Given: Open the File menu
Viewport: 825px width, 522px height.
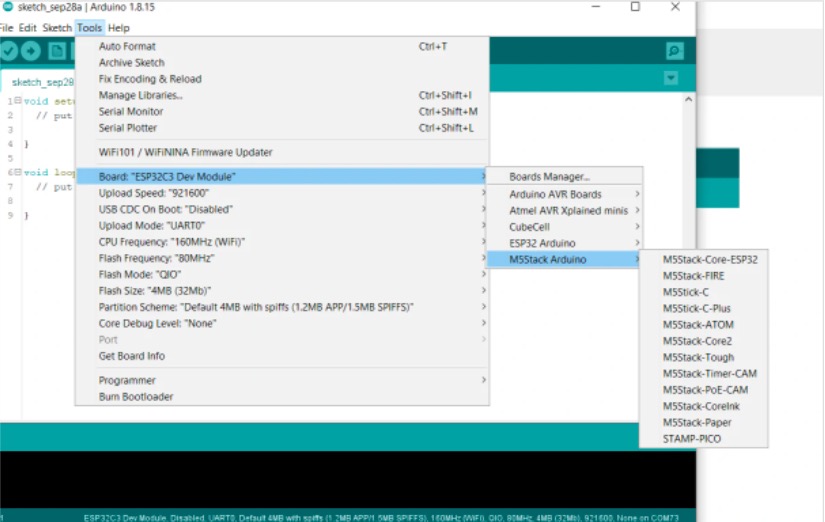Looking at the screenshot, I should point(6,28).
